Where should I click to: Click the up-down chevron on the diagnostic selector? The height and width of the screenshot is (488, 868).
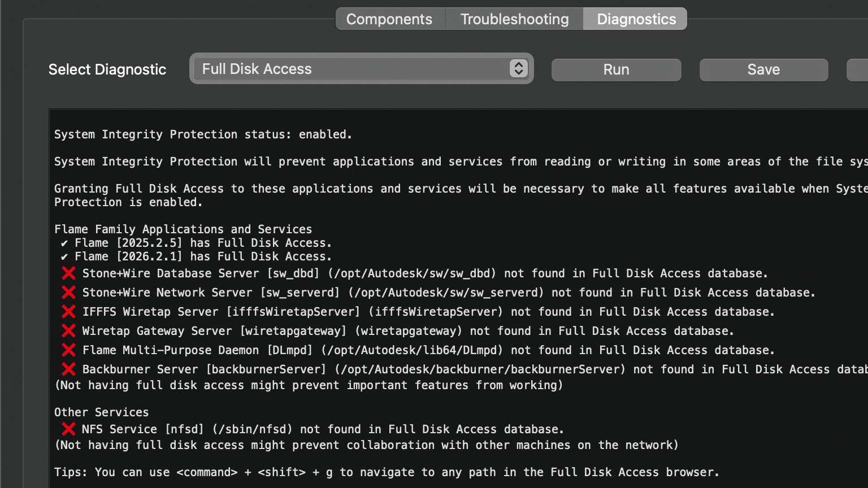pos(518,69)
